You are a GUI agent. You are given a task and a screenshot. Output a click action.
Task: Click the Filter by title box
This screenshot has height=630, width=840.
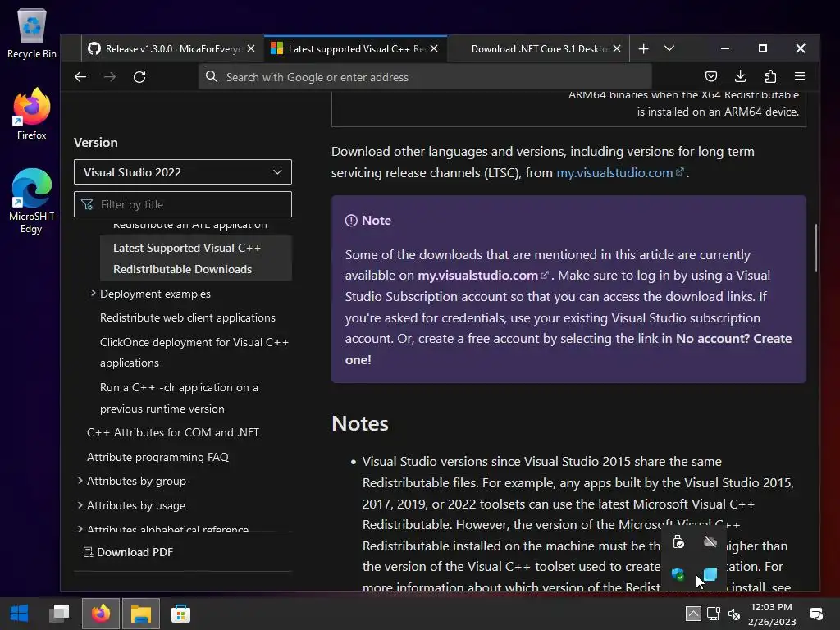[183, 204]
